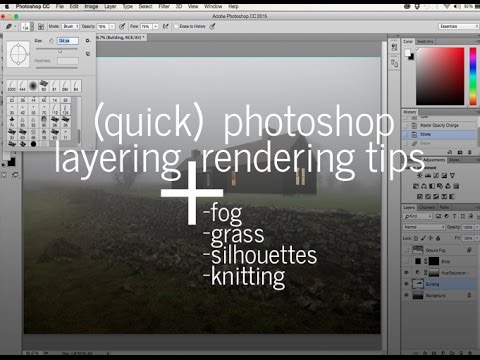
Task: Open the Opacity slider dropdown arrow
Action: click(x=112, y=26)
